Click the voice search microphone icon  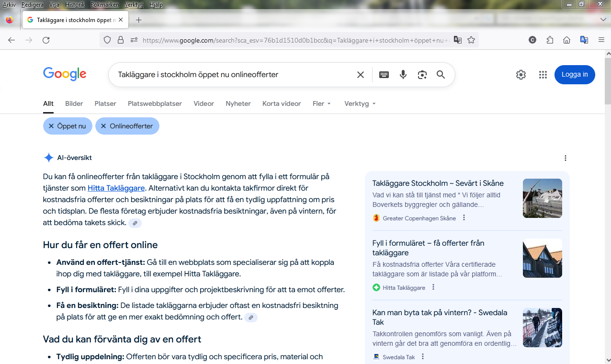pyautogui.click(x=403, y=75)
